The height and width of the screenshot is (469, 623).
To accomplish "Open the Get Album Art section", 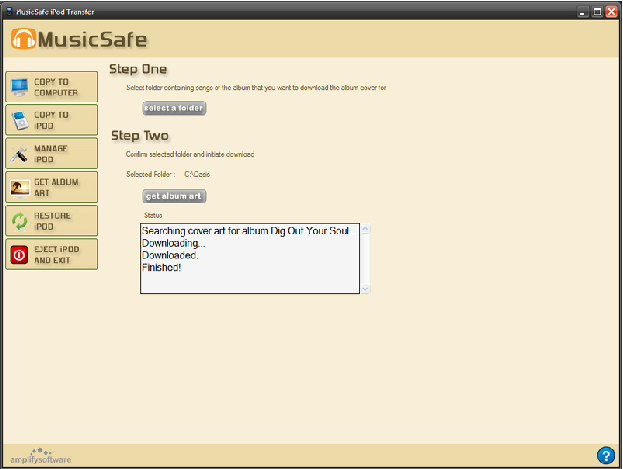I will click(x=52, y=187).
